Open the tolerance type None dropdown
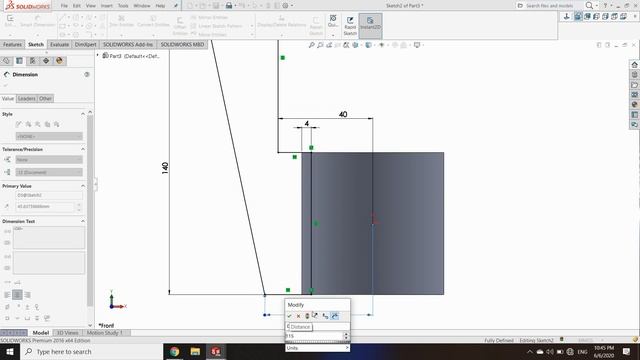Viewport: 640px width, 360px height. point(49,160)
